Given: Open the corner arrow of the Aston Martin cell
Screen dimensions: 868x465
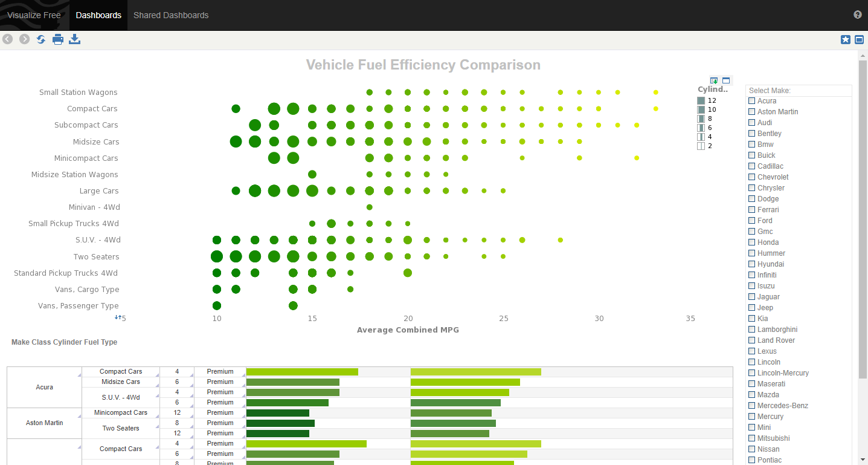Looking at the screenshot, I should (79, 417).
